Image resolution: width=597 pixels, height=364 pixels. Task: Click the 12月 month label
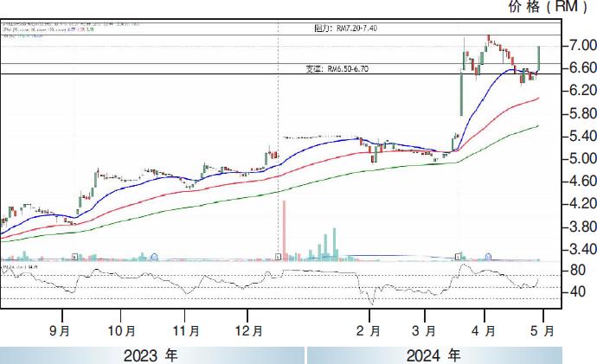click(248, 331)
